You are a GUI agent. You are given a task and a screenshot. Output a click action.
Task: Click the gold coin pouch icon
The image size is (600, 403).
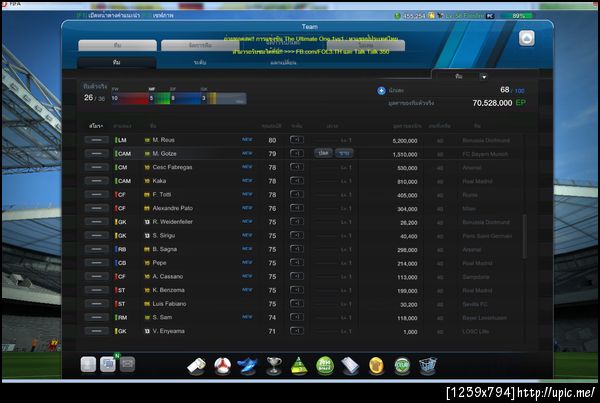(x=376, y=365)
